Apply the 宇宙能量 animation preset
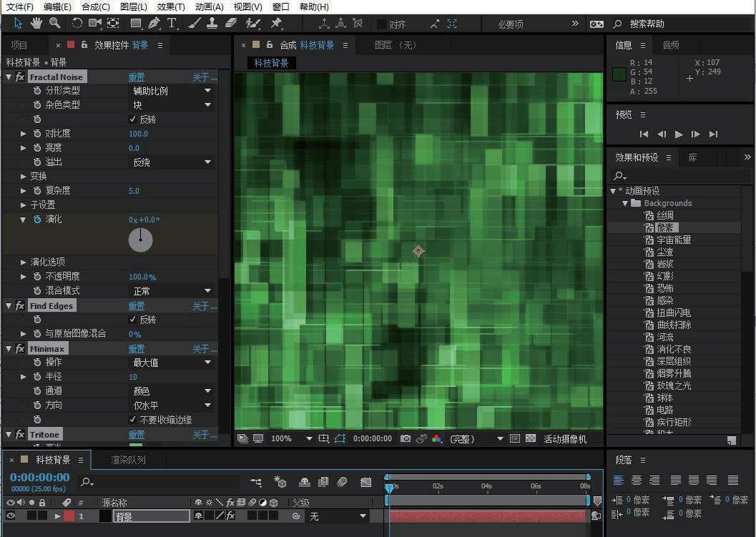This screenshot has height=537, width=756. point(674,240)
